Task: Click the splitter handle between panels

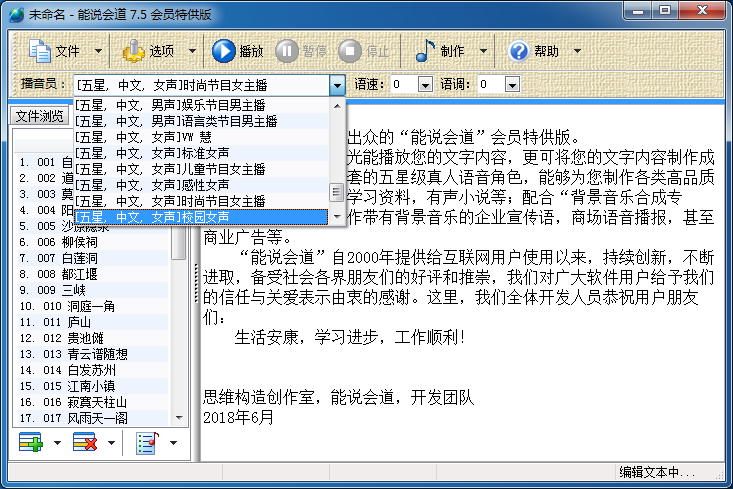Action: tap(196, 283)
